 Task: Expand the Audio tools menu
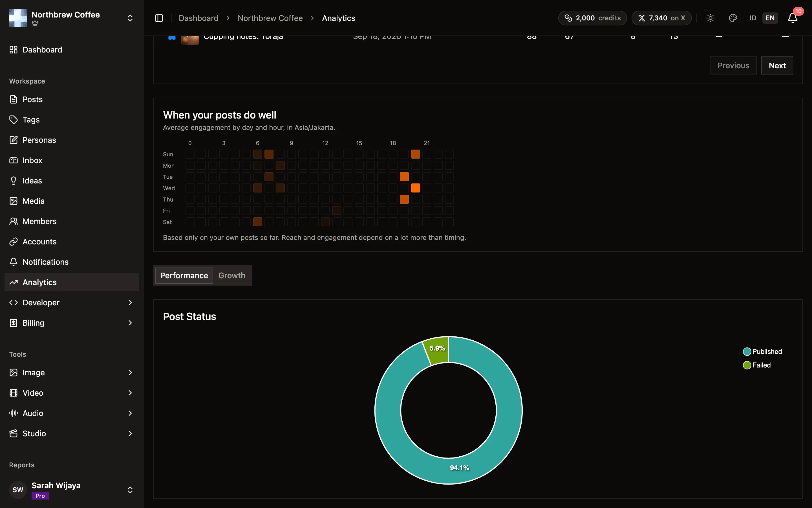tap(72, 413)
